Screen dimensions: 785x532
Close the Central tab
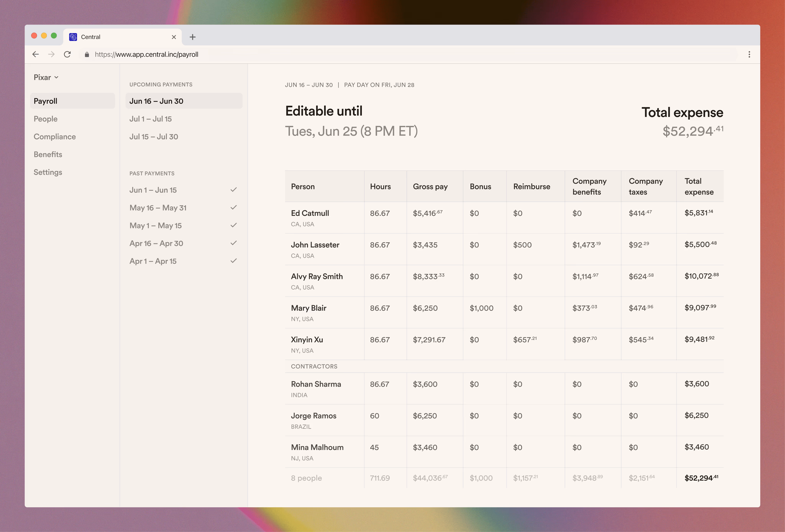174,37
